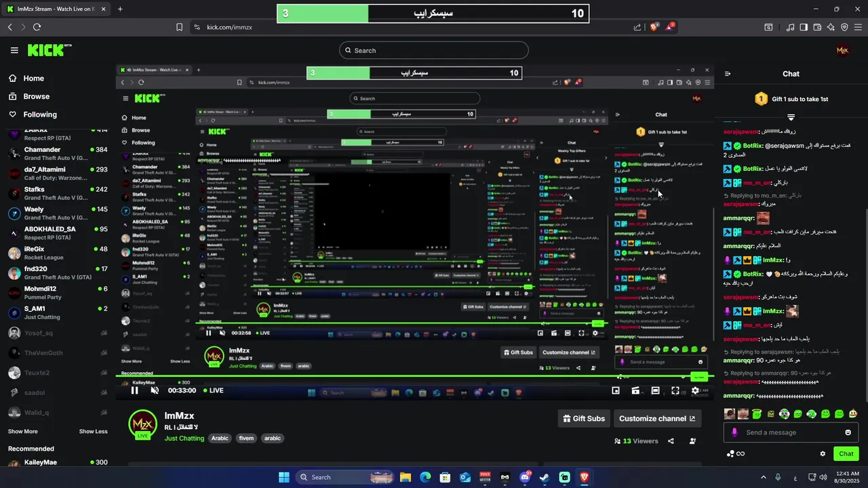Click the fivem tag

[246, 439]
